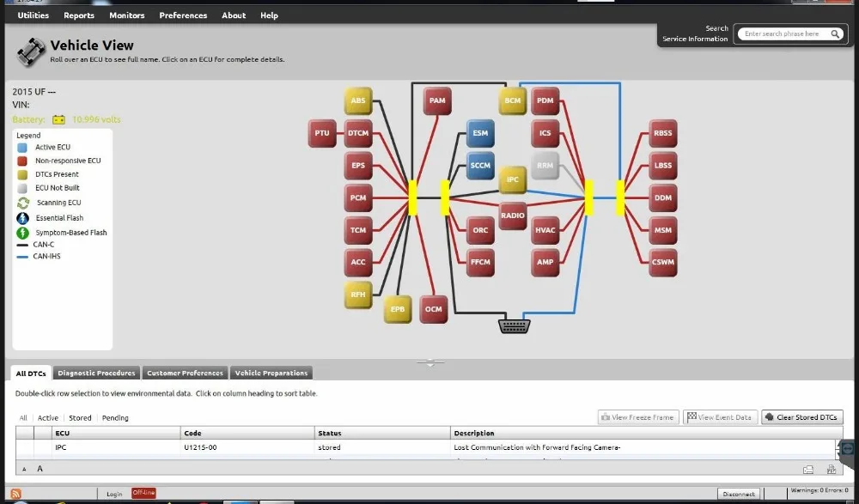The height and width of the screenshot is (504, 859).
Task: Sort table by Status column header
Action: tap(383, 434)
